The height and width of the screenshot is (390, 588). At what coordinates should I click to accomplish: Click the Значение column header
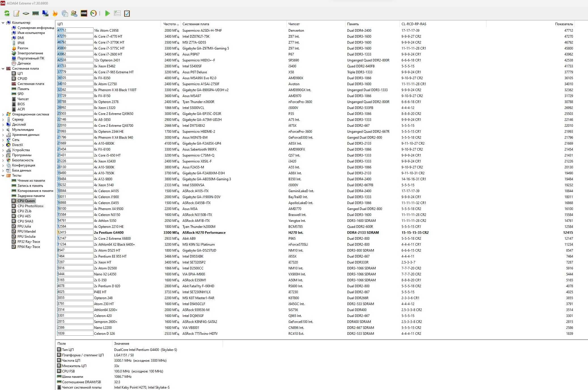coord(167,344)
